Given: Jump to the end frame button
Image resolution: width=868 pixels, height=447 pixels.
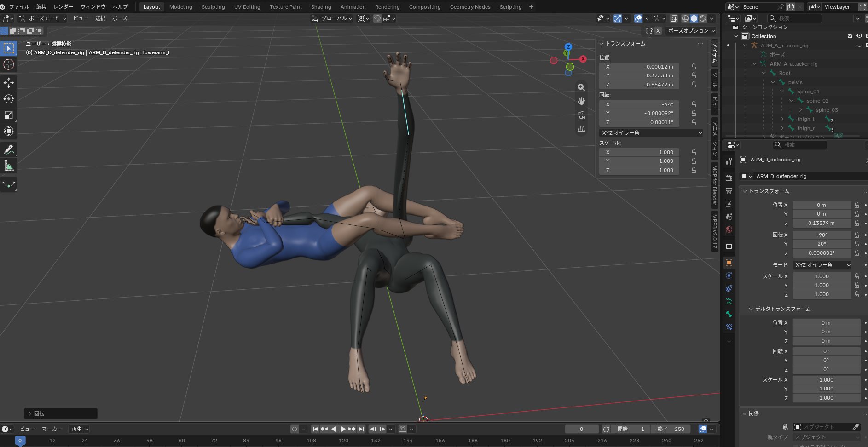Looking at the screenshot, I should 361,429.
